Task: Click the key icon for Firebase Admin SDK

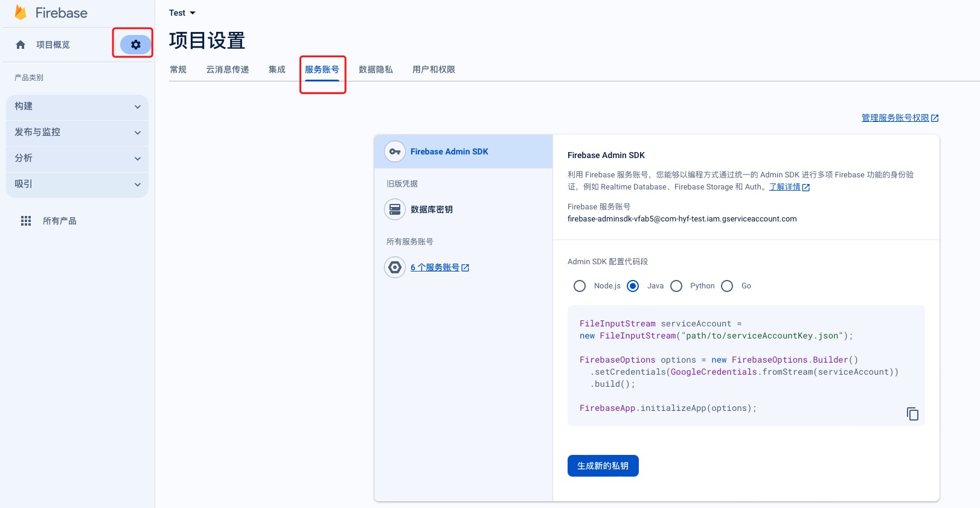Action: pos(395,151)
